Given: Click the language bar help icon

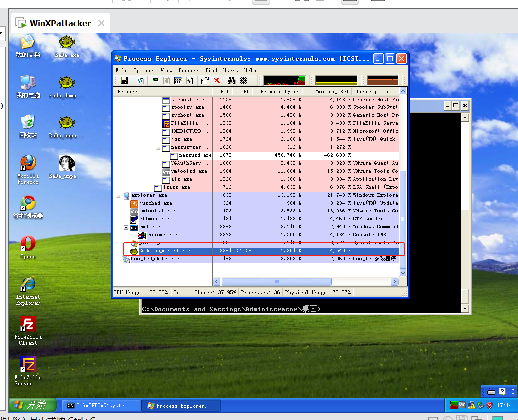Looking at the screenshot, I should tap(502, 392).
